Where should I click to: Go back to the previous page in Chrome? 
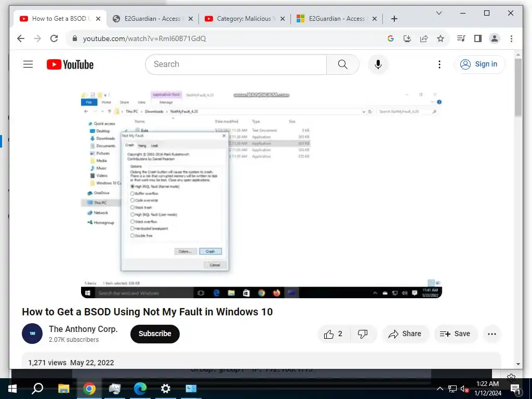[x=21, y=38]
